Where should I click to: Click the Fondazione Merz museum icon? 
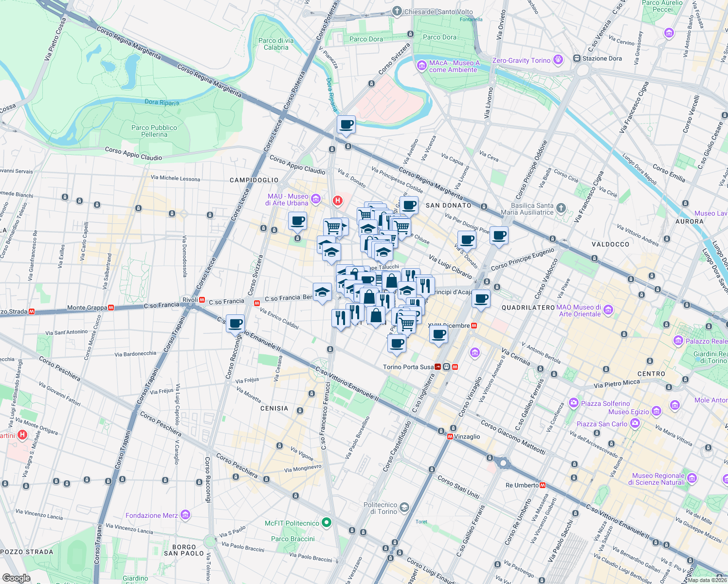tap(185, 515)
